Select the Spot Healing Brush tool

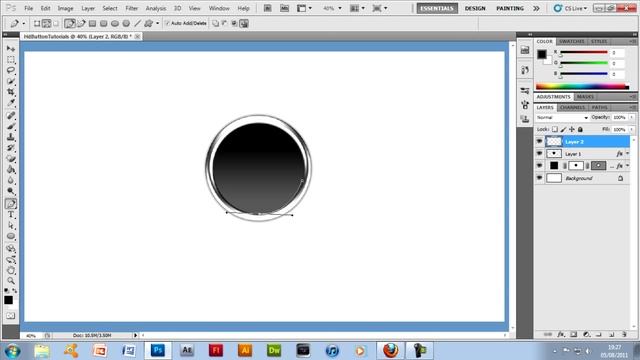pyautogui.click(x=11, y=116)
